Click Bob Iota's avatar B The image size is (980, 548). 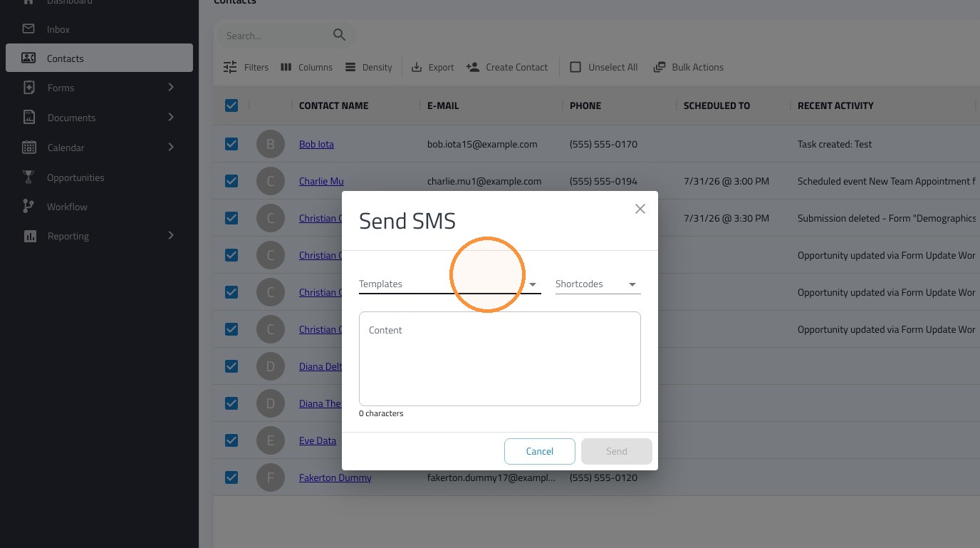[271, 144]
